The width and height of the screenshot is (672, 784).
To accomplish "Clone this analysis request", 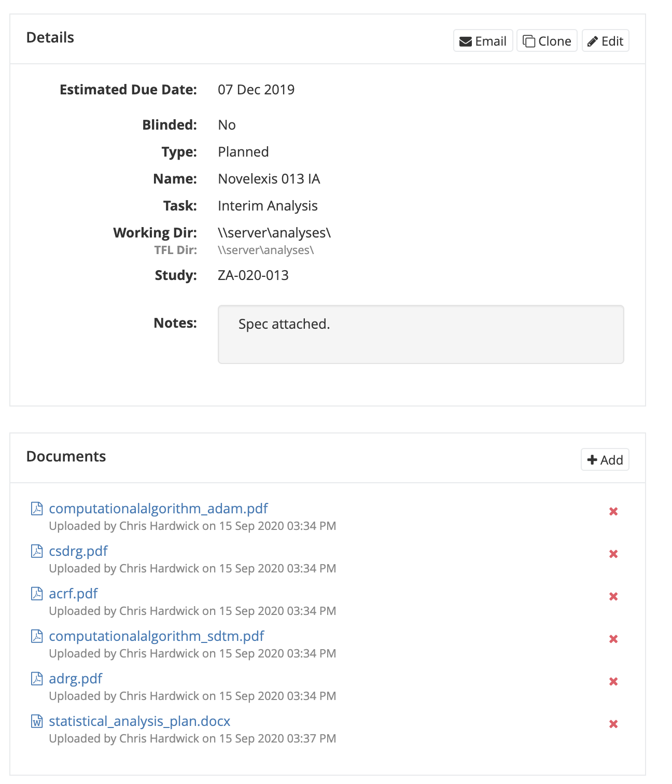I will [x=547, y=41].
